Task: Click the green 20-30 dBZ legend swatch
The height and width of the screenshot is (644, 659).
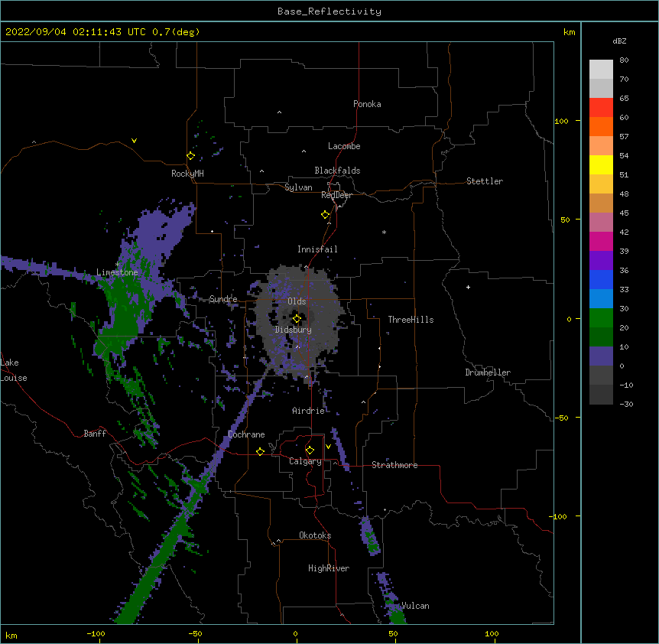Action: coord(601,318)
